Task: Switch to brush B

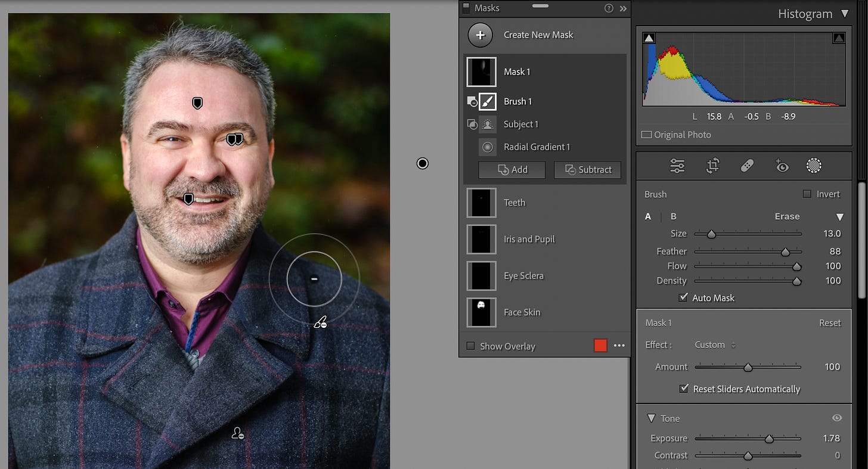Action: [x=674, y=216]
